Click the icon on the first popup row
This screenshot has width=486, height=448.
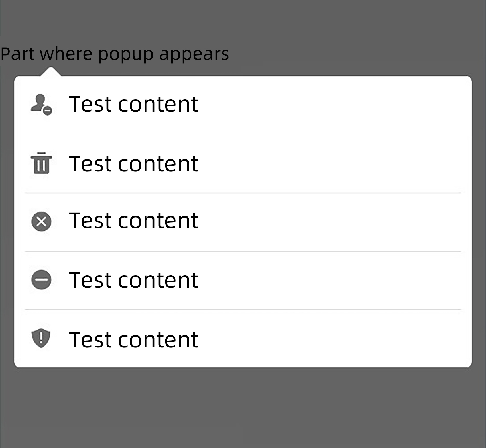[x=42, y=105]
